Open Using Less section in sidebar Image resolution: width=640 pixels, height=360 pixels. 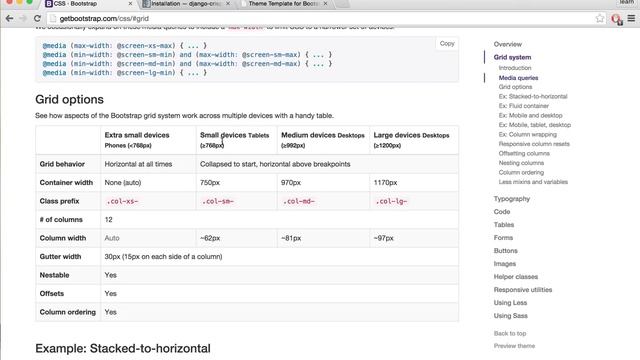510,303
